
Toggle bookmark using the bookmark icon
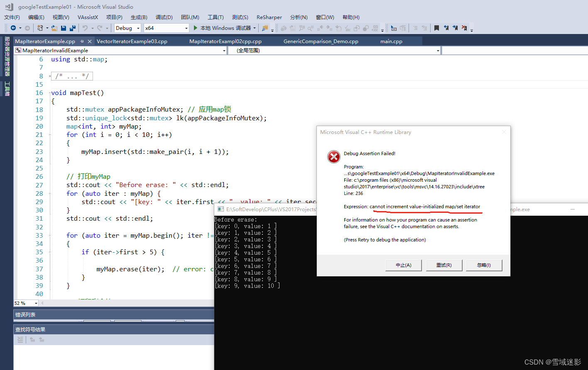436,28
